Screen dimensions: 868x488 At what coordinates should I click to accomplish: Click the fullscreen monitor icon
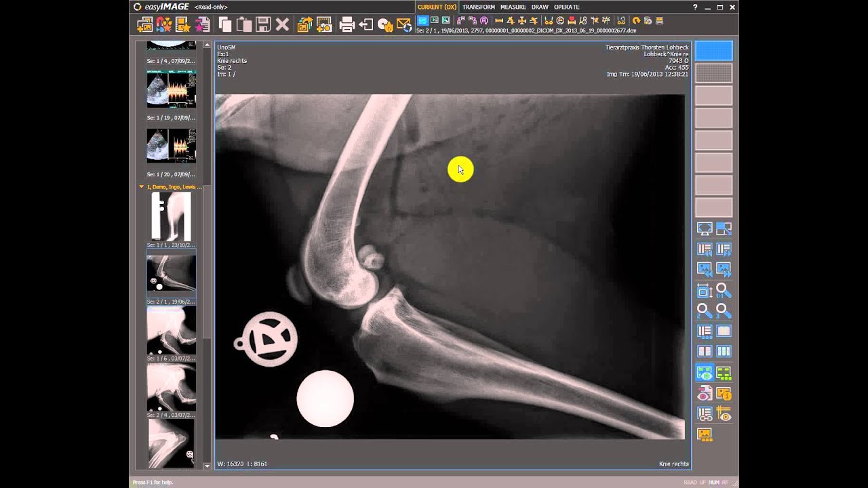pyautogui.click(x=705, y=229)
